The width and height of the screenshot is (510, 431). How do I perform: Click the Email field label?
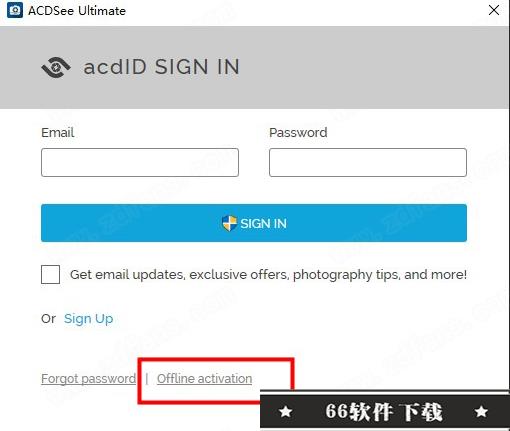(57, 132)
